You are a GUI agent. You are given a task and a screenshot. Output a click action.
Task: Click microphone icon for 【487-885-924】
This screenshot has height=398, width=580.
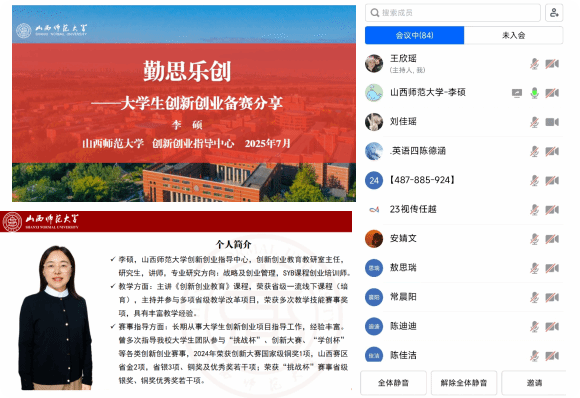click(x=534, y=181)
